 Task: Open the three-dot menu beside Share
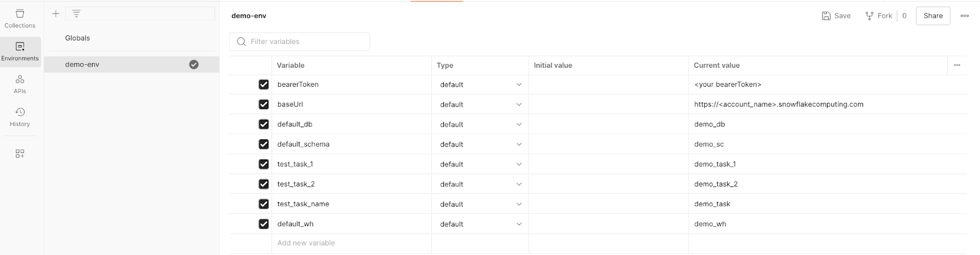tap(965, 16)
